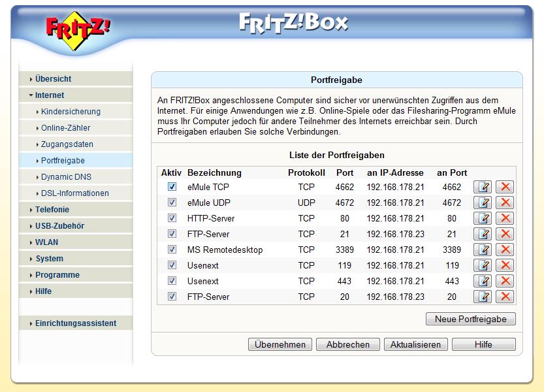The image size is (544, 392).
Task: Refresh the list with Aktualisieren
Action: (415, 344)
